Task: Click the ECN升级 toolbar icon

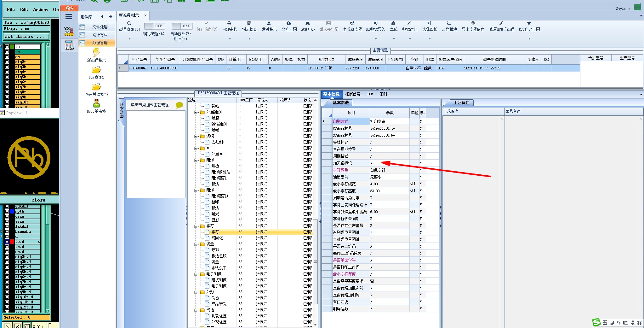Action: click(x=308, y=23)
